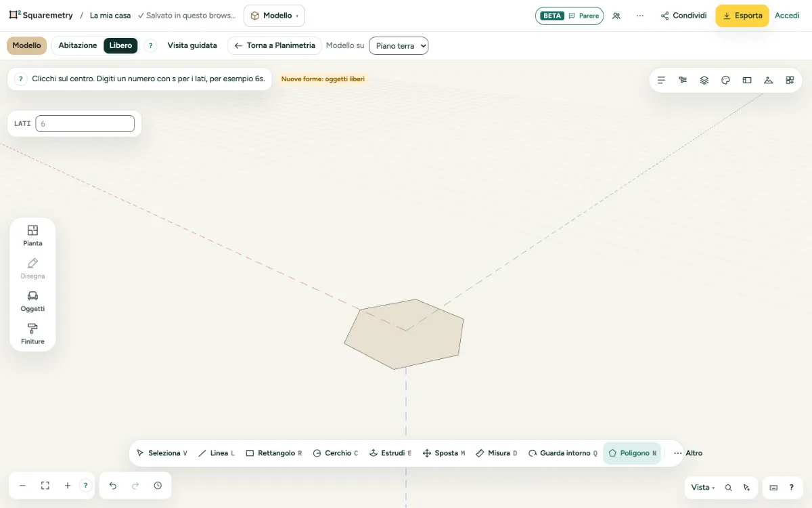Screen dimensions: 812x508
Task: Click the grid-plus components icon
Action: (x=790, y=80)
